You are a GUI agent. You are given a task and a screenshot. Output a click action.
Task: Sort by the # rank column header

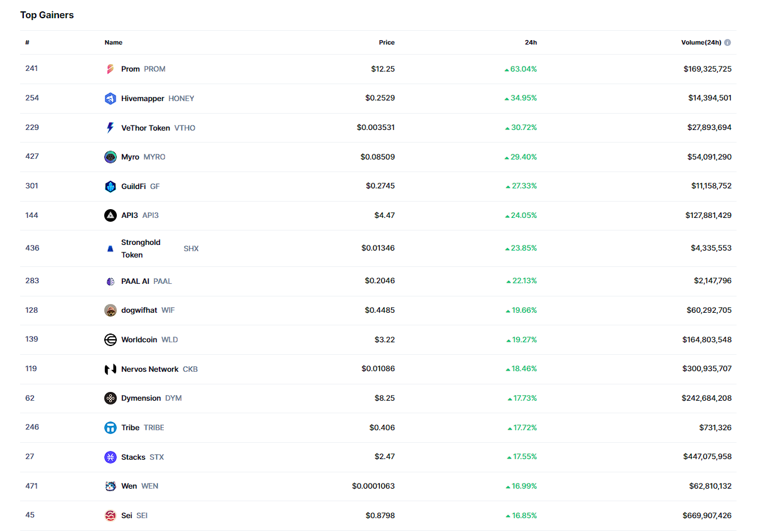(x=28, y=43)
